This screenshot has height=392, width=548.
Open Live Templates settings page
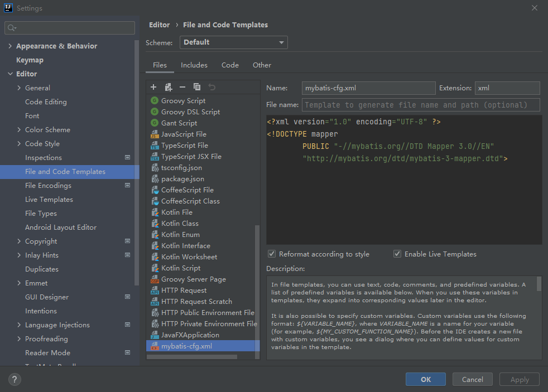(x=49, y=199)
